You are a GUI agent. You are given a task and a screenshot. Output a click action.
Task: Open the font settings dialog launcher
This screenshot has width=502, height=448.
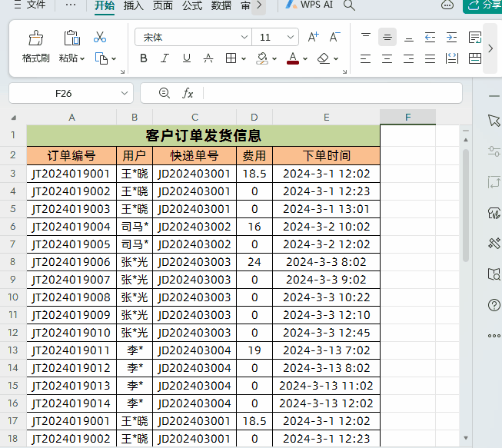(344, 71)
